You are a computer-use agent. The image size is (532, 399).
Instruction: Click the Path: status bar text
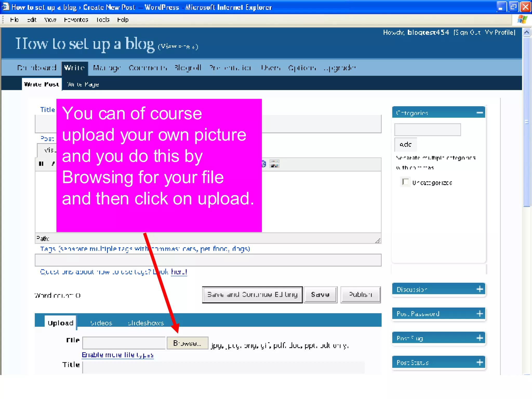[x=43, y=238]
